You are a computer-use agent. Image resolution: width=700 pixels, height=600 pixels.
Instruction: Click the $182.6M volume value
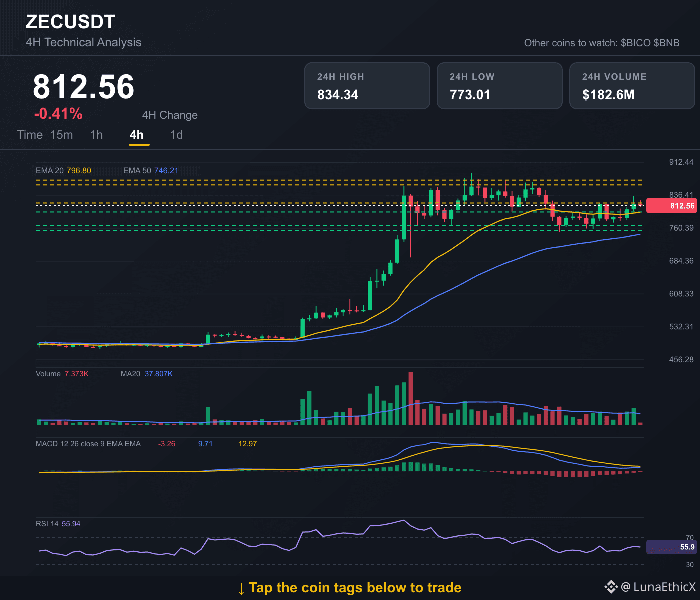608,95
